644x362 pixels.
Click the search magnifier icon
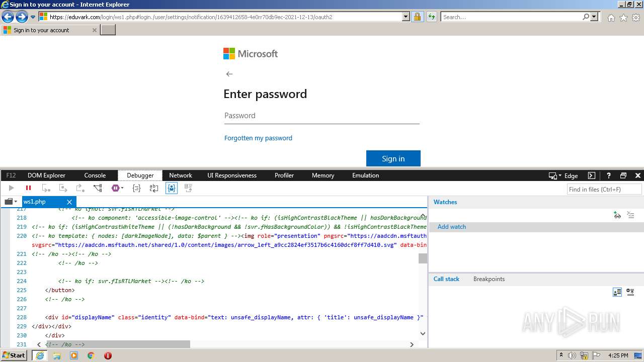click(x=586, y=17)
